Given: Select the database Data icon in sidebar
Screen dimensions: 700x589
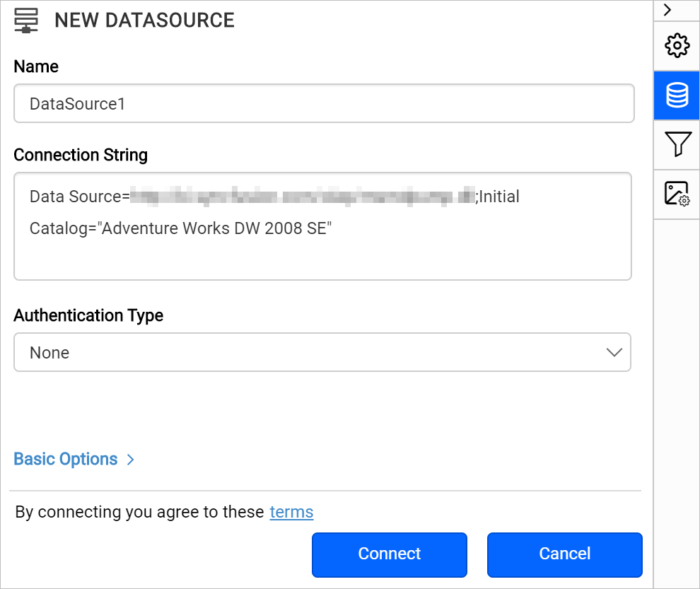Looking at the screenshot, I should pos(677,95).
